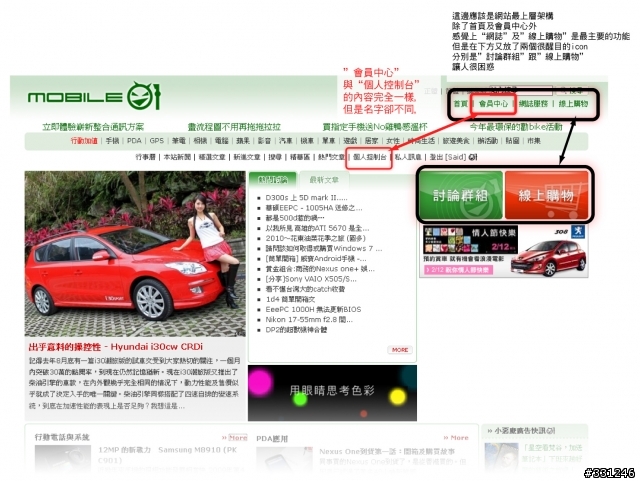Open the green 討論群組 icon button

point(461,195)
